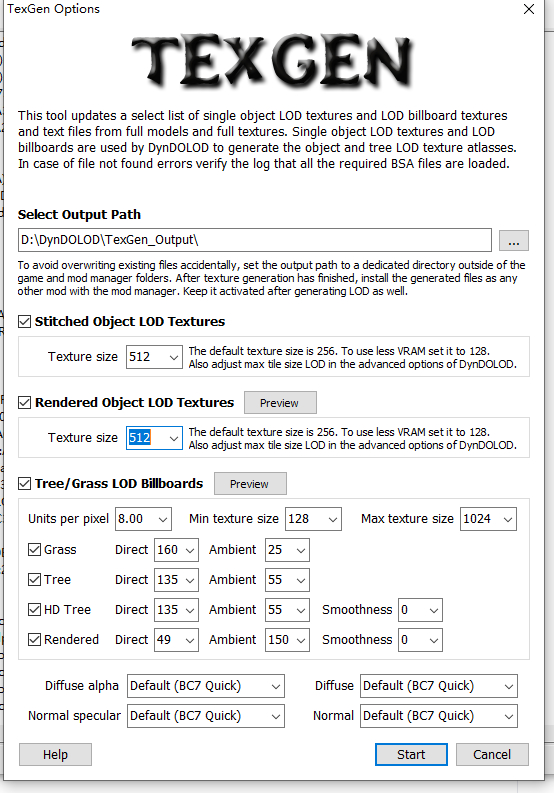
Task: Expand the Normal specular format dropdown
Action: click(x=206, y=716)
